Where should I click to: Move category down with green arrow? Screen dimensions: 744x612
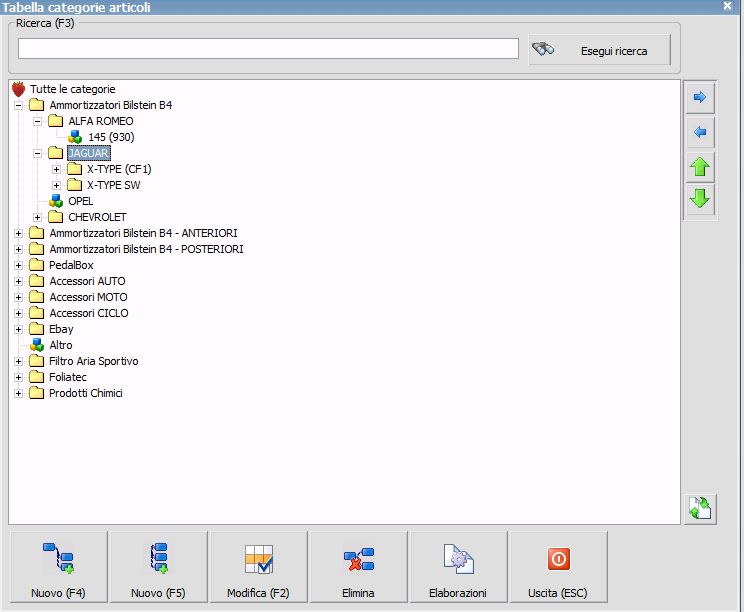click(x=700, y=199)
